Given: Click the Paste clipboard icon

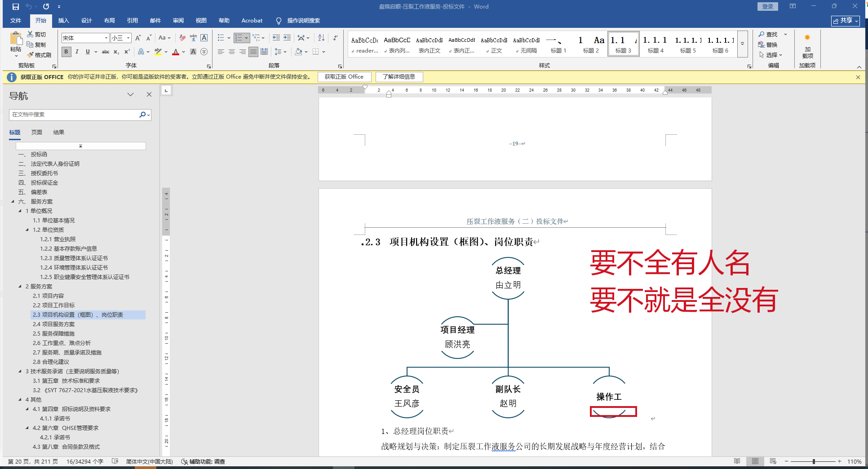Looking at the screenshot, I should 16,39.
